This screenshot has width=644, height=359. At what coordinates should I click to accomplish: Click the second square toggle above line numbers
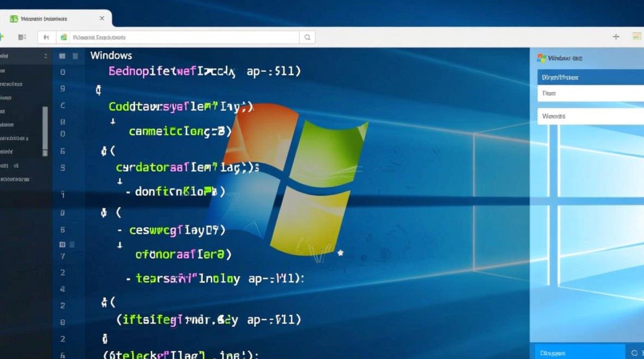click(x=75, y=56)
